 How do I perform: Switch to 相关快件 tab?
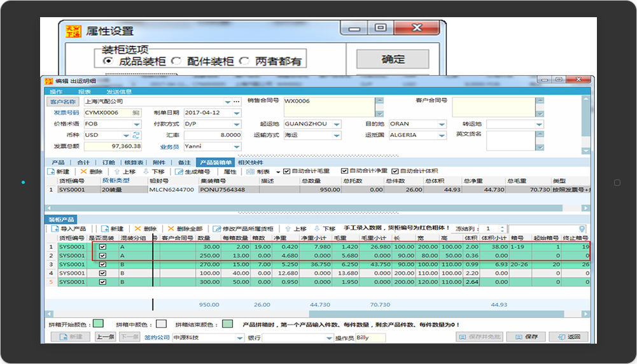[250, 162]
